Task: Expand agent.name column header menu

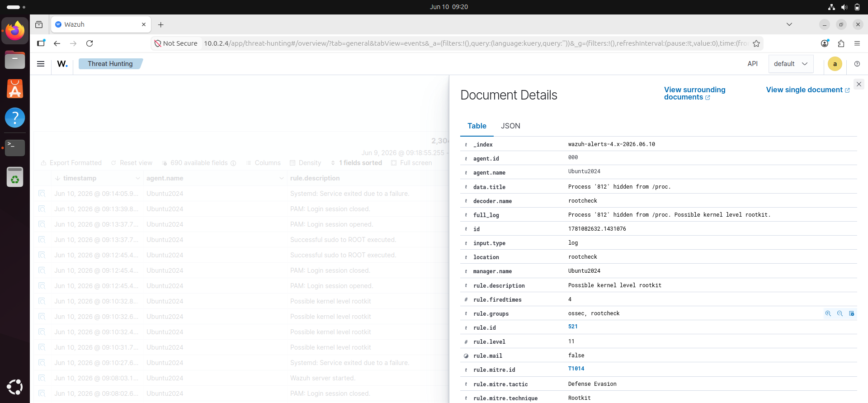Action: tap(282, 178)
